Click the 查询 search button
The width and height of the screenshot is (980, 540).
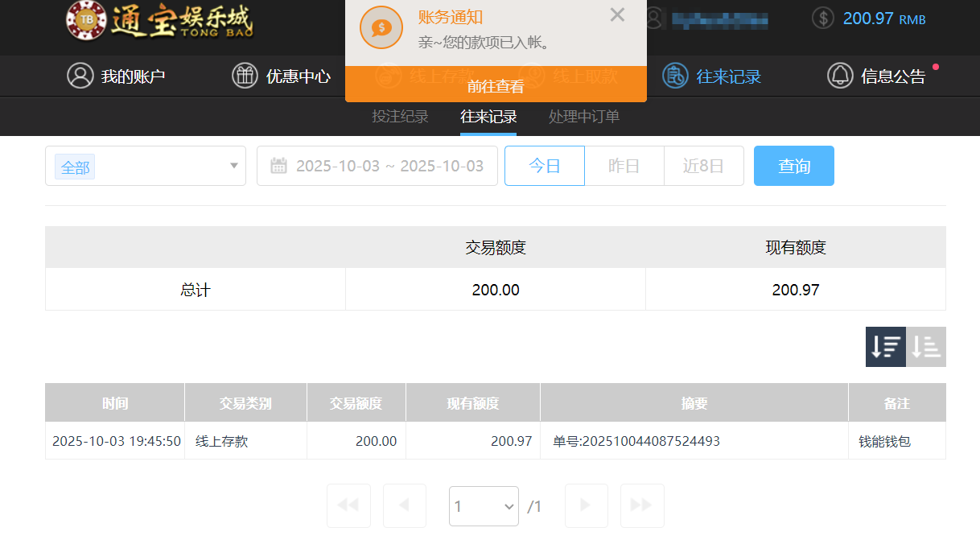pos(793,166)
